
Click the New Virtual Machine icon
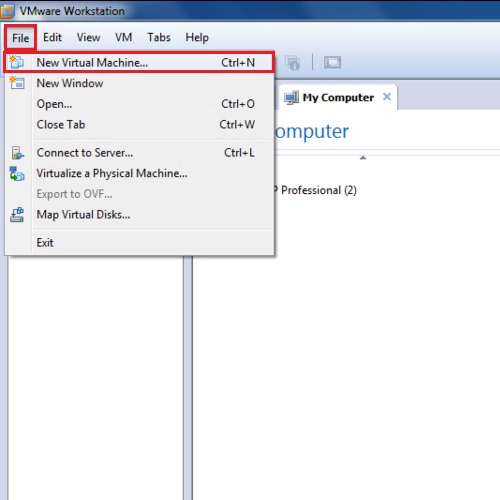[x=16, y=62]
